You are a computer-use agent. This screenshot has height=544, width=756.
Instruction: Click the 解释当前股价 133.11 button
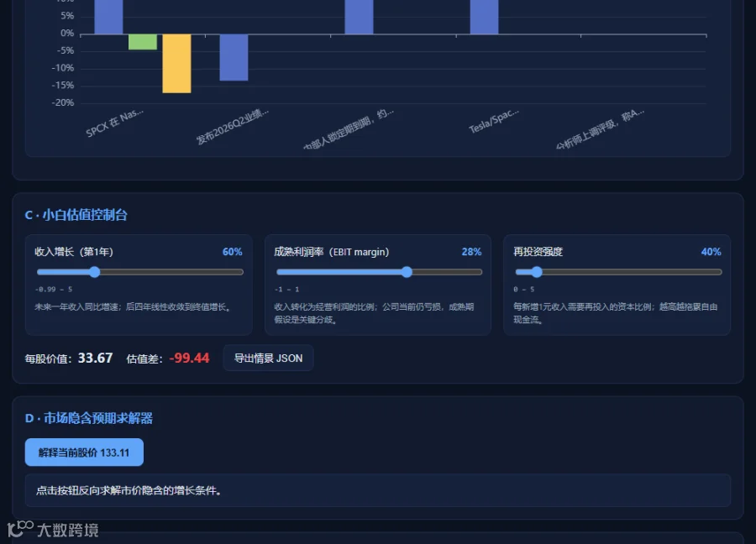pos(84,452)
